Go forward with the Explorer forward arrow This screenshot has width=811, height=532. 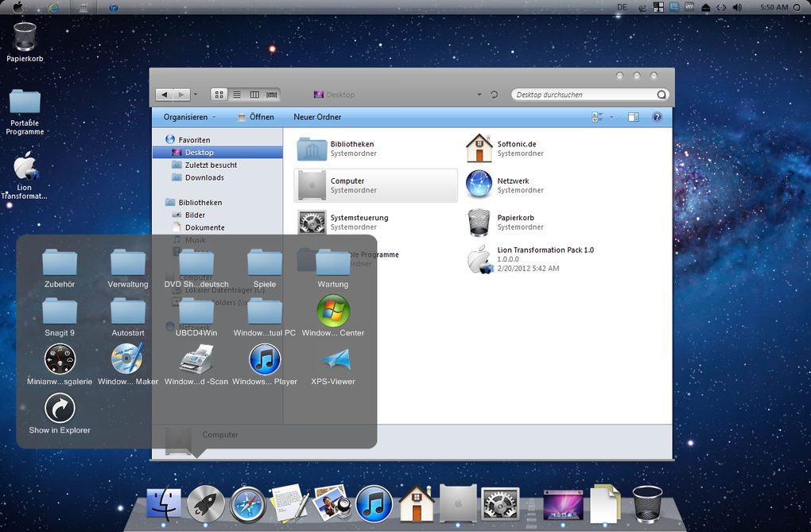point(181,95)
